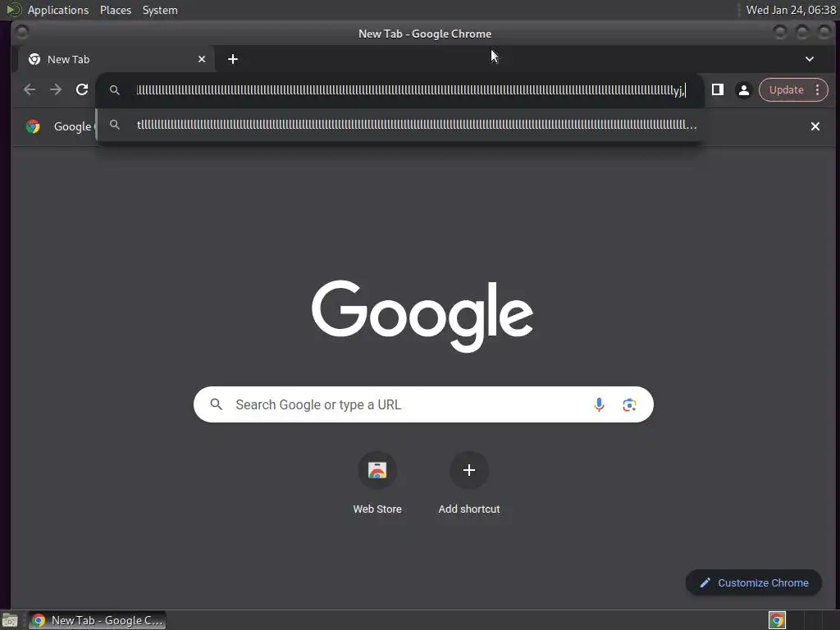Open a new tab with the plus button
The width and height of the screenshot is (840, 630).
pyautogui.click(x=232, y=59)
